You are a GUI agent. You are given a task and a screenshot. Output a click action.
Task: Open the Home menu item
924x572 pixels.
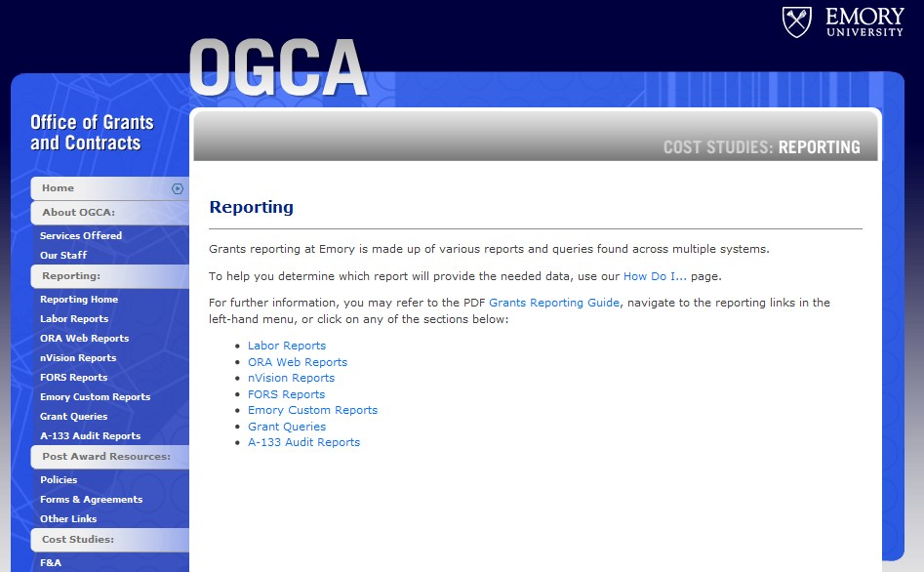(109, 188)
